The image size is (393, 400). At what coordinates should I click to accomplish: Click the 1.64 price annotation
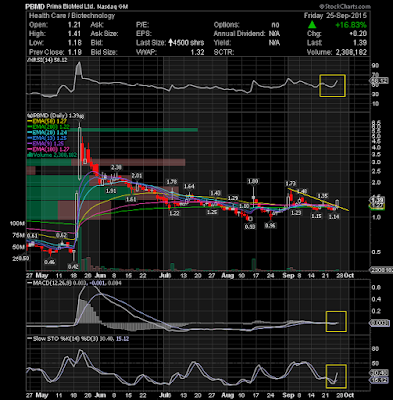[189, 186]
